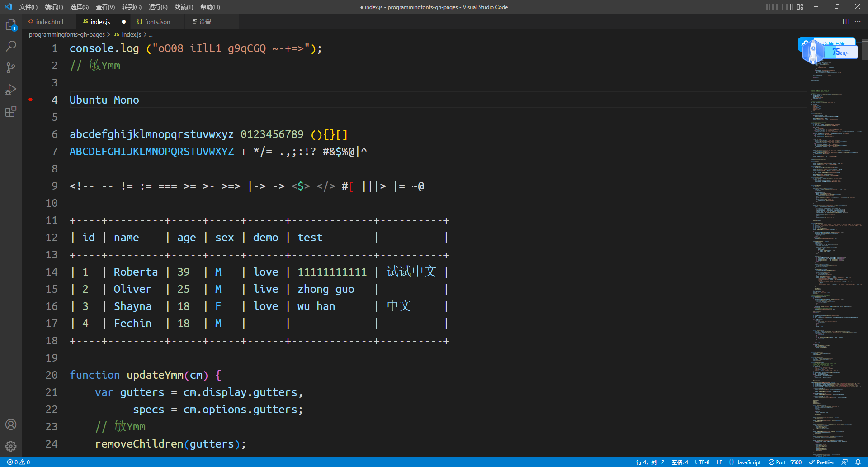Open Source Control view in activity bar
Image resolution: width=868 pixels, height=467 pixels.
click(11, 68)
